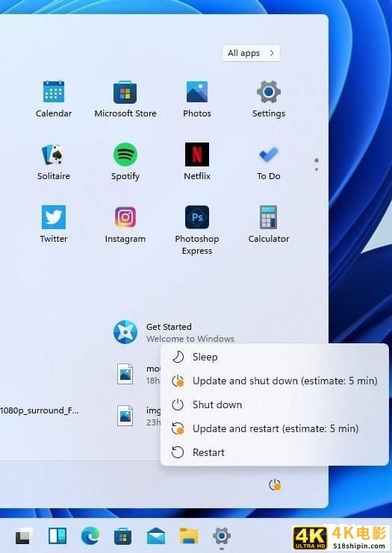The image size is (392, 553).
Task: Select Update and shut down
Action: click(x=275, y=381)
